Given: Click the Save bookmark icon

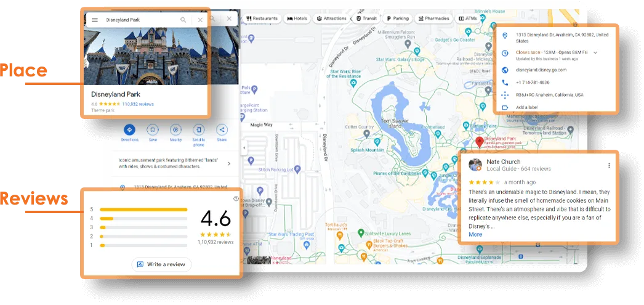Looking at the screenshot, I should pos(152,130).
